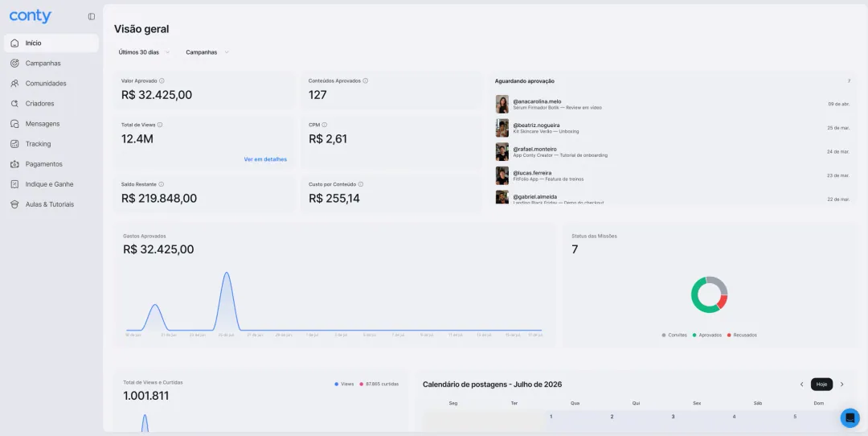Open Campanhas in the sidebar
This screenshot has height=436, width=868.
pos(51,64)
